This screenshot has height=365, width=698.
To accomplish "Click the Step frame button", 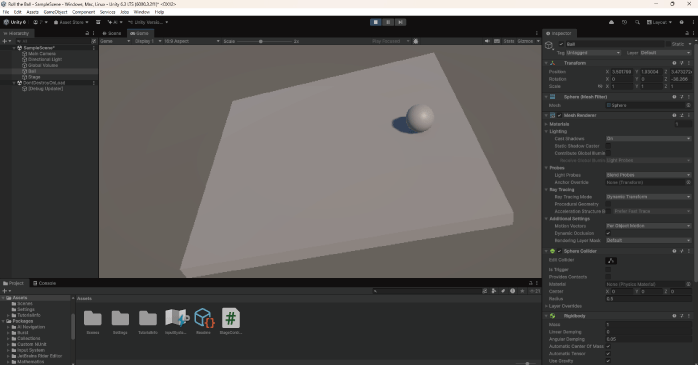I will 400,22.
